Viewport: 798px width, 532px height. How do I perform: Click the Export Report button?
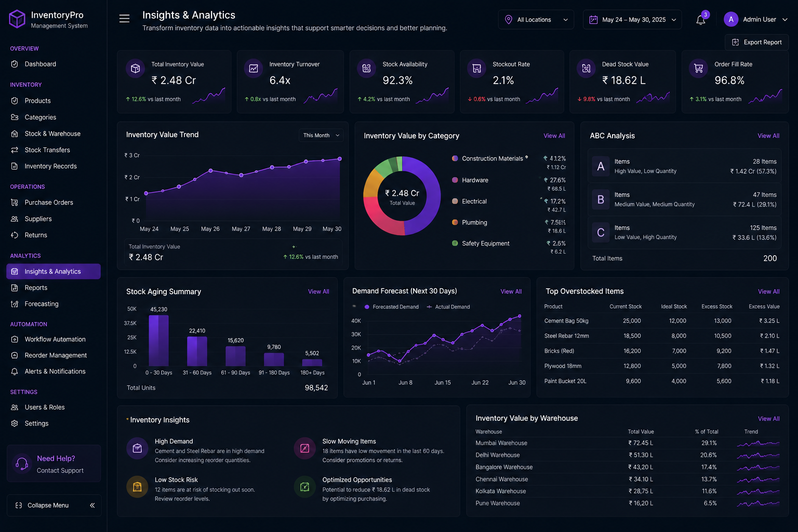tap(756, 43)
